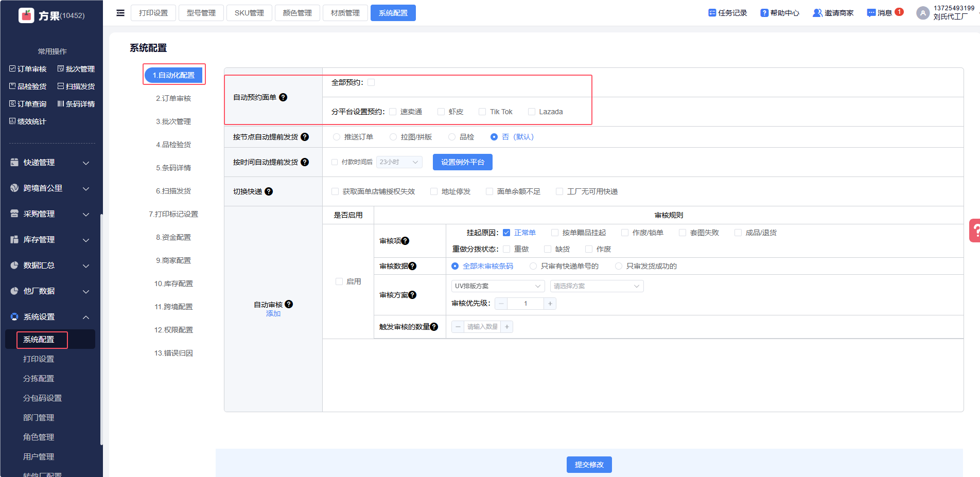Click the 设置例外平台 button

coord(462,162)
